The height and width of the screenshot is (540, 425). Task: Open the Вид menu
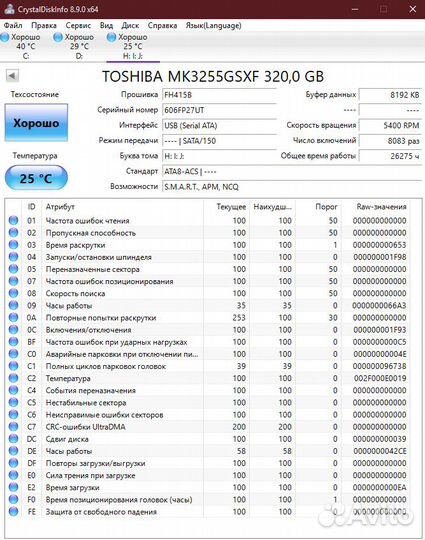coord(106,25)
